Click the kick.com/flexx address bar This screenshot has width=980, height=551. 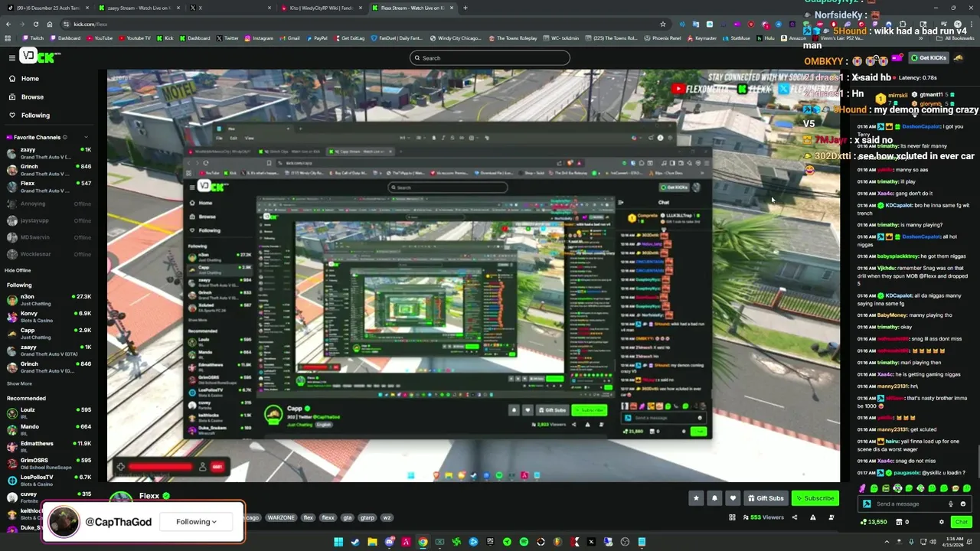[x=360, y=24]
